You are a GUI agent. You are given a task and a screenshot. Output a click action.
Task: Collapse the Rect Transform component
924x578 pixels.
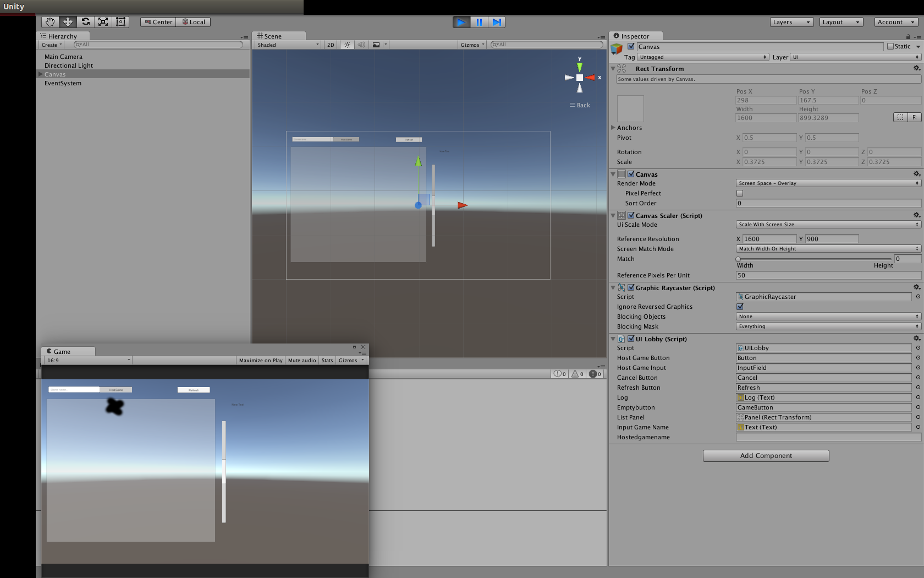613,69
